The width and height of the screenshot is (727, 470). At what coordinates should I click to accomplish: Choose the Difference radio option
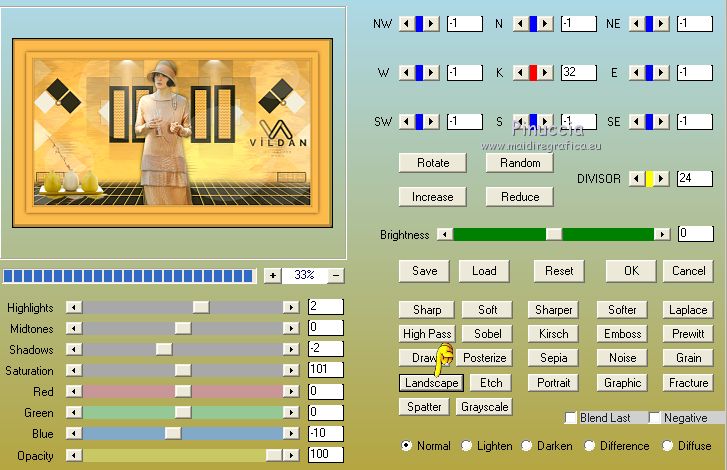coord(591,446)
